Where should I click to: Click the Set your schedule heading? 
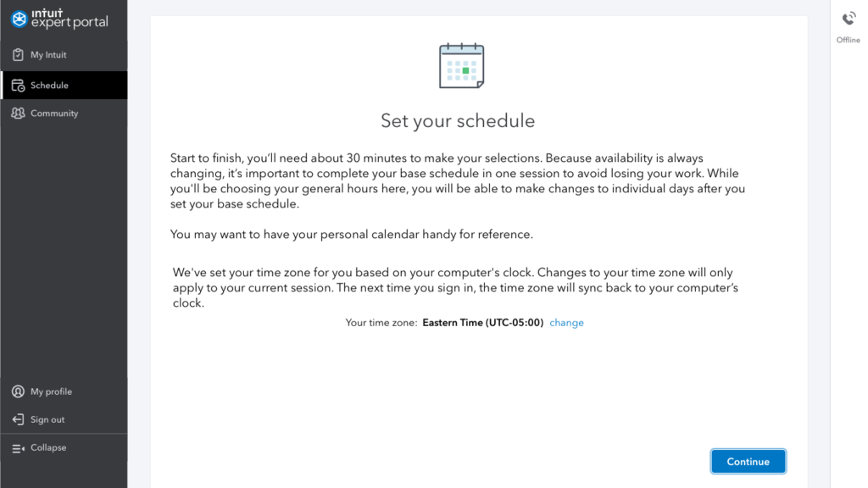(x=458, y=120)
